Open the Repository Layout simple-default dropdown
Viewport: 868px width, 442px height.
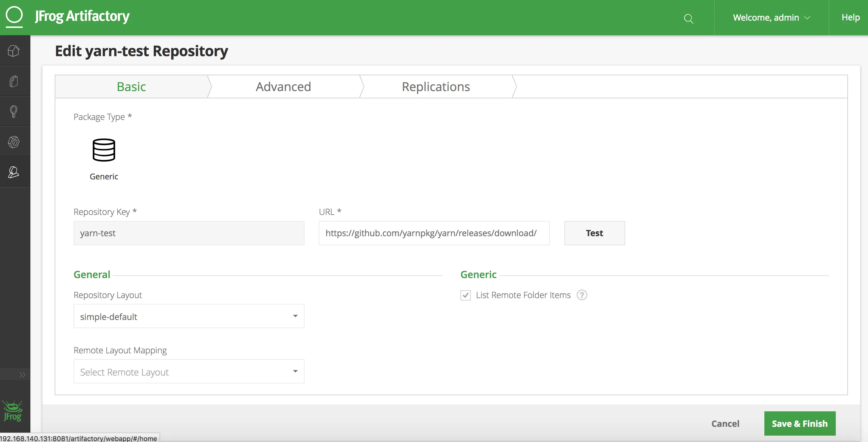point(189,316)
